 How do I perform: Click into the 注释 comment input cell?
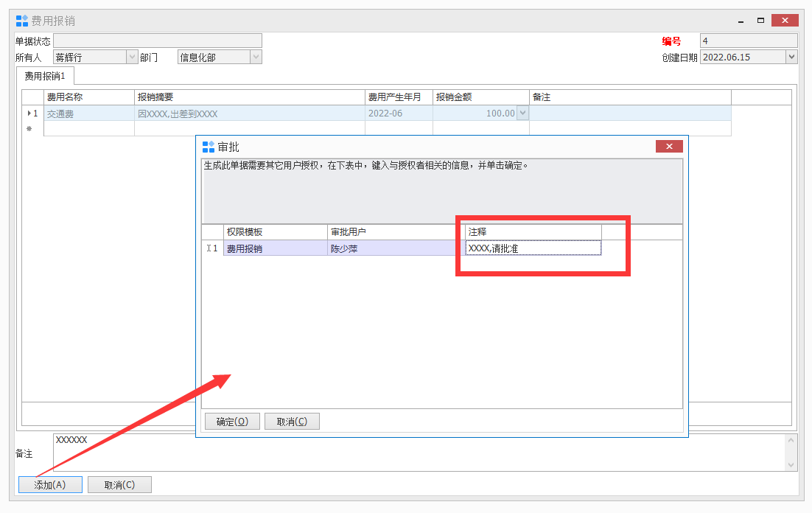tap(533, 248)
